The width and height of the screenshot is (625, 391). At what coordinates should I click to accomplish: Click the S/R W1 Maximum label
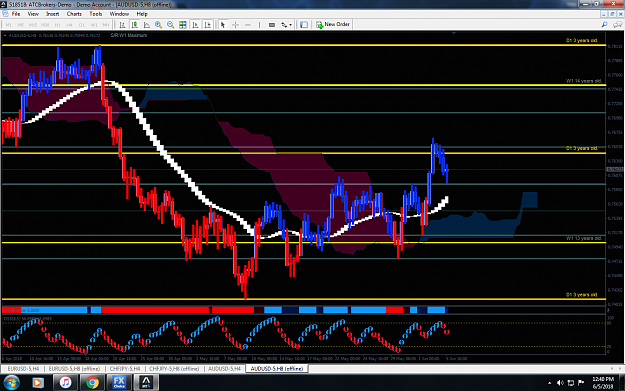click(129, 35)
